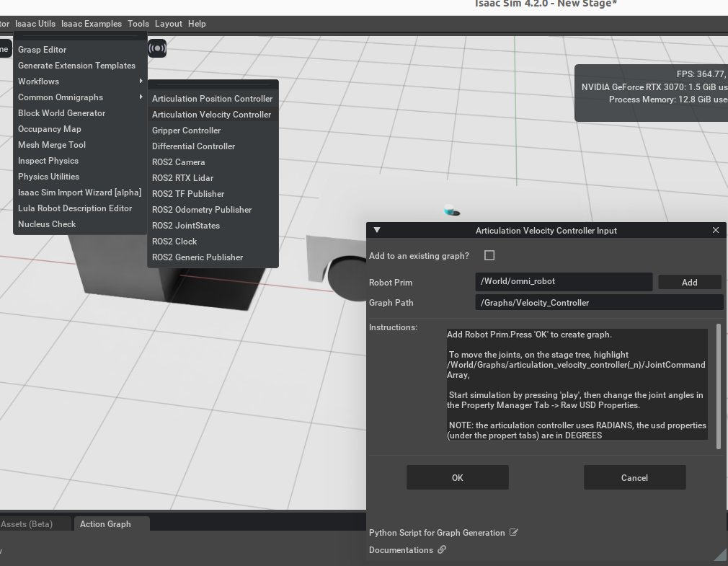728x566 pixels.
Task: Open the Tools menu
Action: click(138, 24)
